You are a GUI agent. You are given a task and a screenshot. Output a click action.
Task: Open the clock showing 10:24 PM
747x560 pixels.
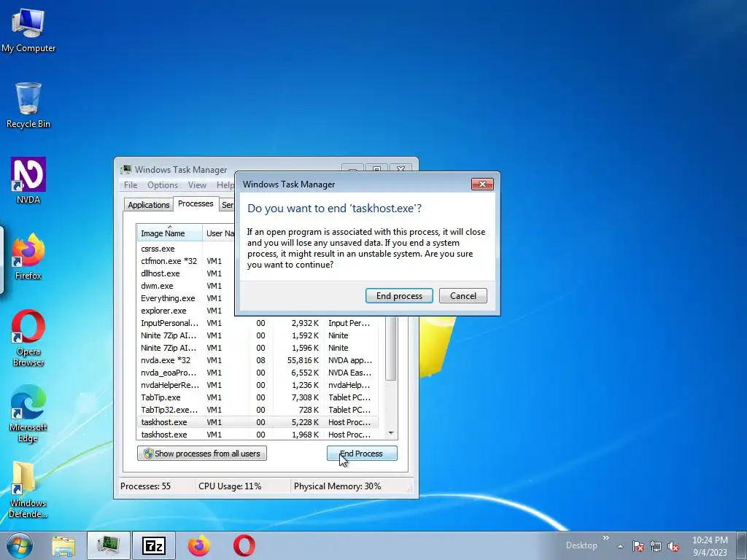click(710, 546)
